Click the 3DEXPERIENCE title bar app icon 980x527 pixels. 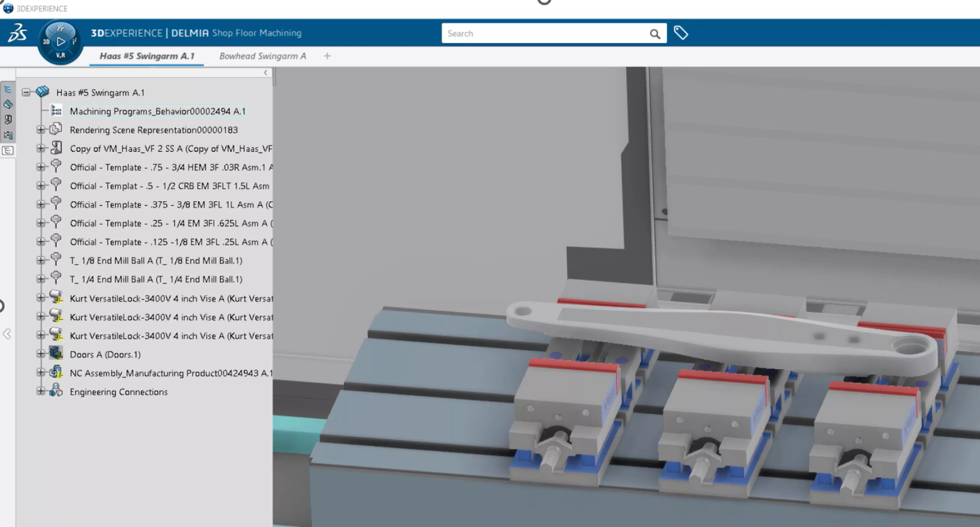pyautogui.click(x=8, y=8)
